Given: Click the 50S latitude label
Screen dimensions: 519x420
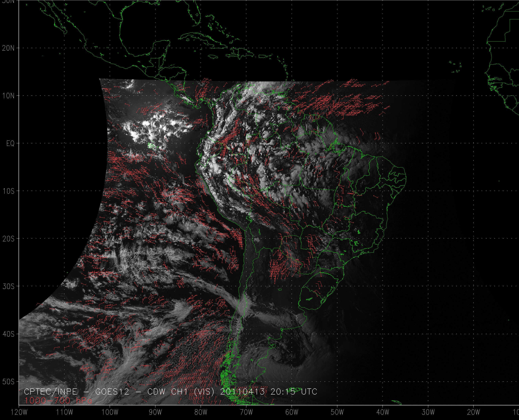Looking at the screenshot, I should point(9,382).
